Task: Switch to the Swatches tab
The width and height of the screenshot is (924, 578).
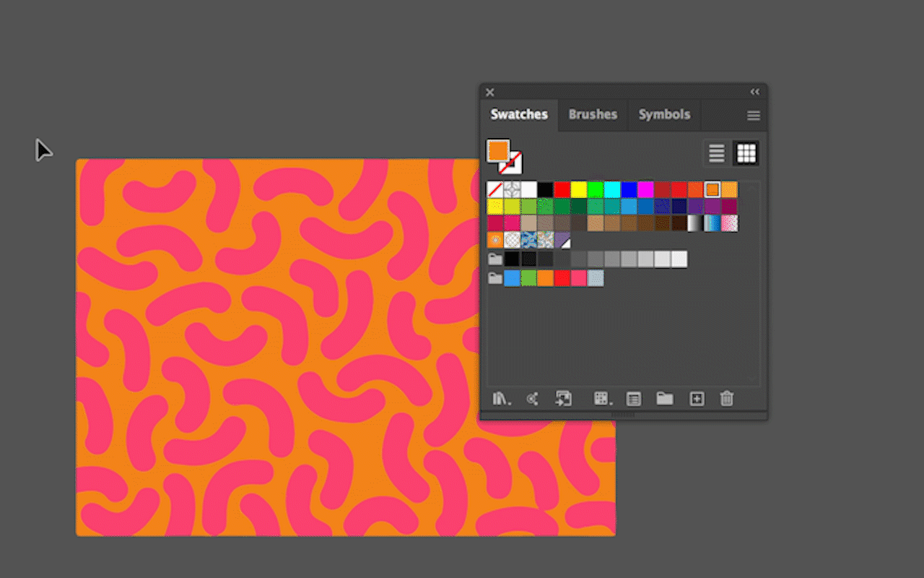Action: coord(519,114)
